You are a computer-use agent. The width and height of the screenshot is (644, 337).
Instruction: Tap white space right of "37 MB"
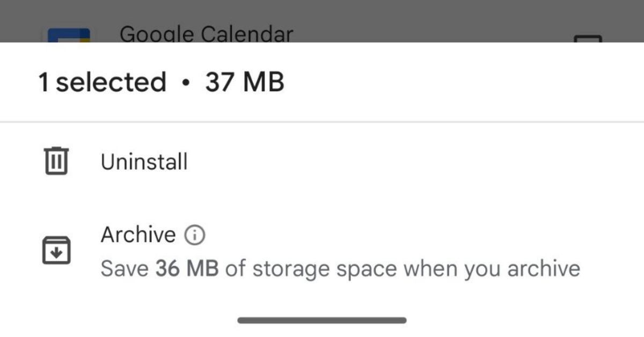456,83
